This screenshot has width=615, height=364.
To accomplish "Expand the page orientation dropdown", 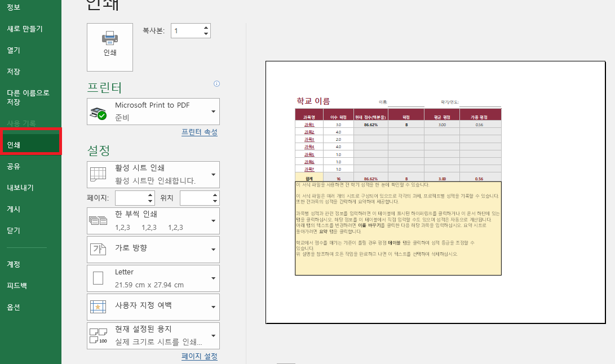I will click(213, 250).
